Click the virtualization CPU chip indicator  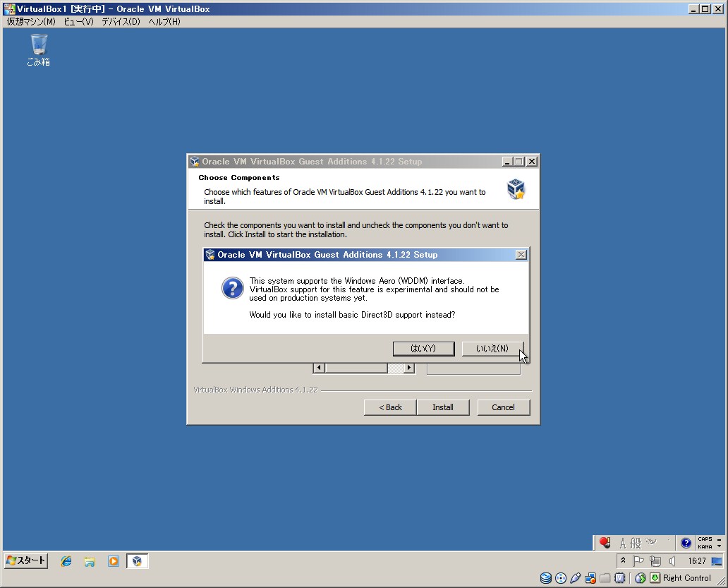pyautogui.click(x=620, y=578)
